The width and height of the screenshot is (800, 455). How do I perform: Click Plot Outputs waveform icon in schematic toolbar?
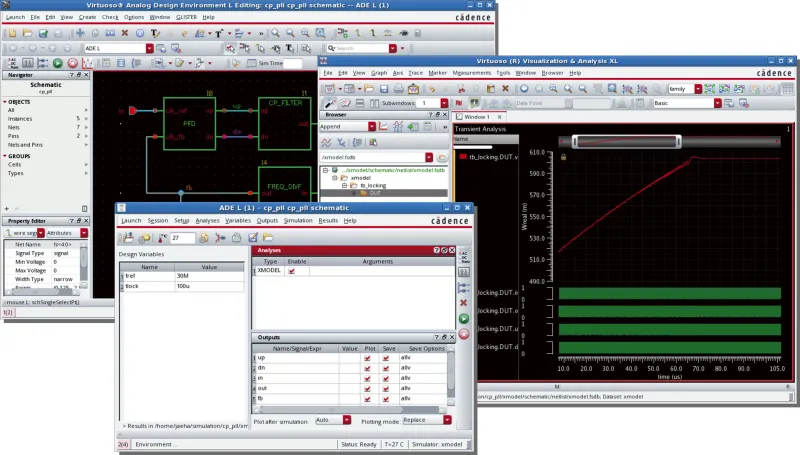pyautogui.click(x=87, y=63)
